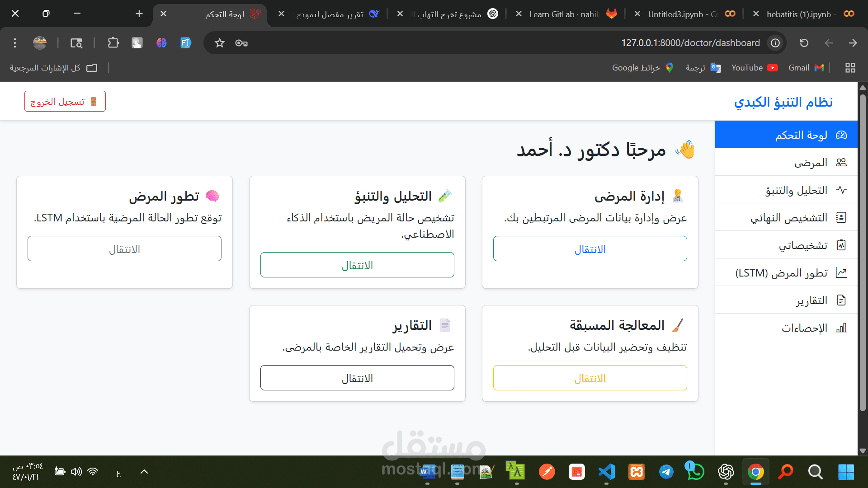Open the YouTube bookmark
The width and height of the screenshot is (868, 488).
[755, 68]
